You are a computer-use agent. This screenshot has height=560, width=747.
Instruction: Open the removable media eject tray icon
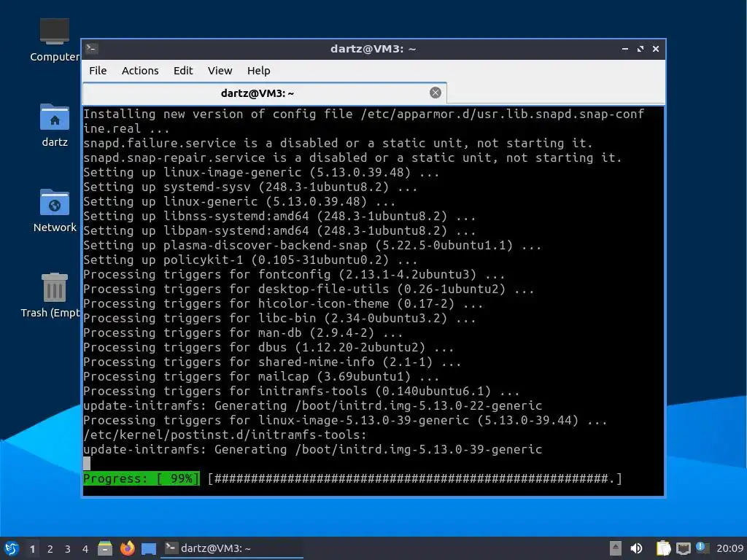pyautogui.click(x=616, y=548)
